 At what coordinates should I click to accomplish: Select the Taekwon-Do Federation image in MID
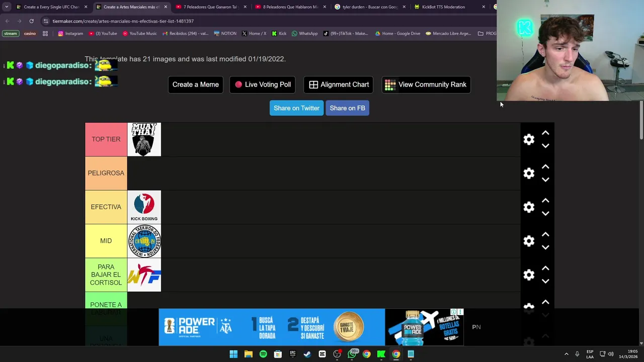coord(144,241)
